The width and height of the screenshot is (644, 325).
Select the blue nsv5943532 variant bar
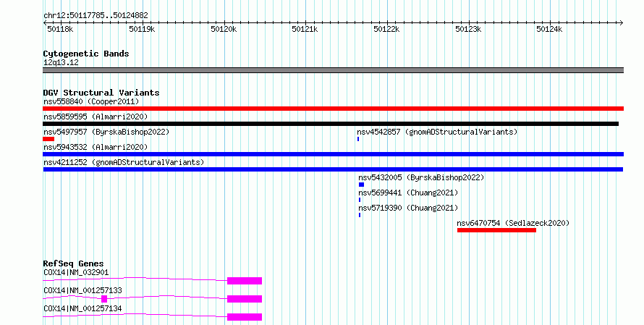(333, 154)
